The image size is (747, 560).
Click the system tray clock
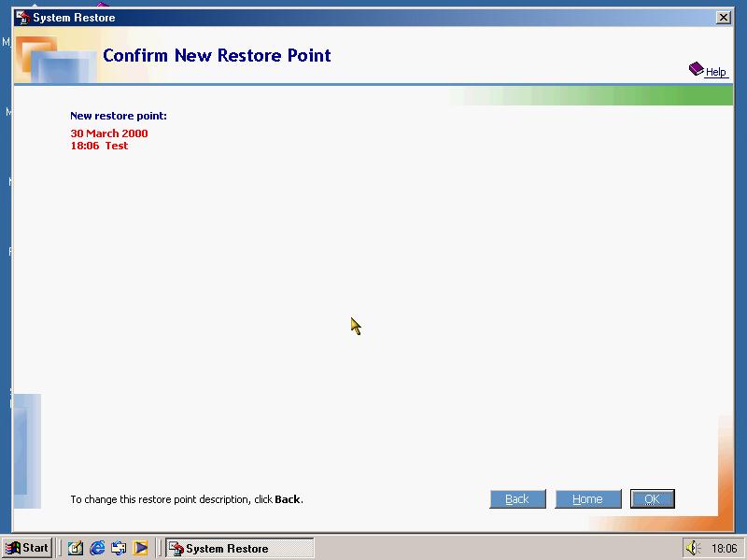(724, 549)
